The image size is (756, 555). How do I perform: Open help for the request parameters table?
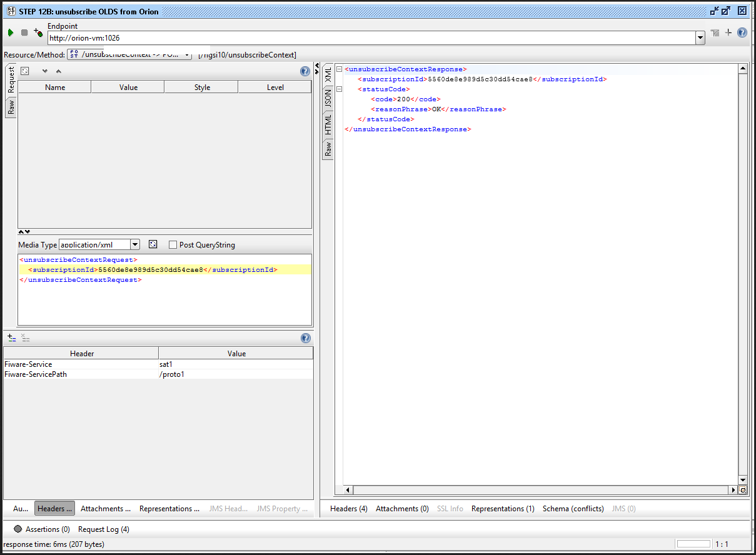305,71
